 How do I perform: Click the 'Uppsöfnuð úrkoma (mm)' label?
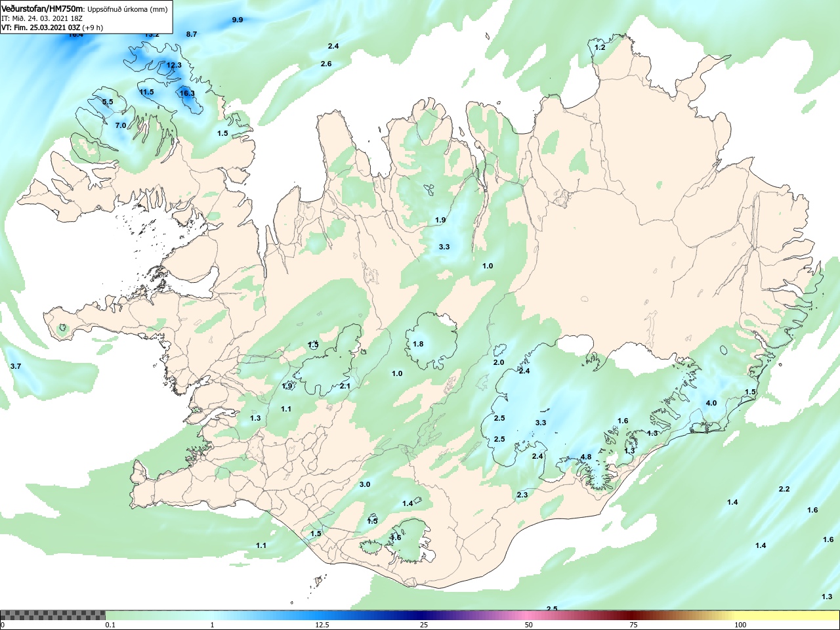coord(127,9)
